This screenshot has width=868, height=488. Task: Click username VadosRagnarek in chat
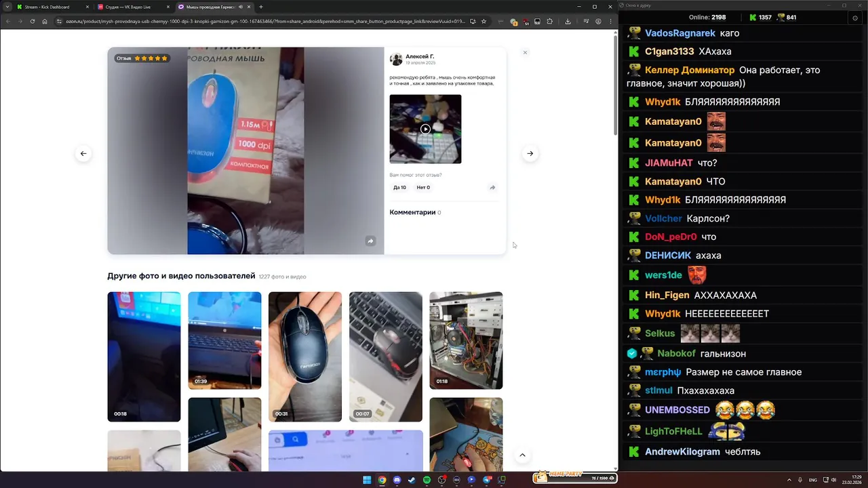point(680,33)
